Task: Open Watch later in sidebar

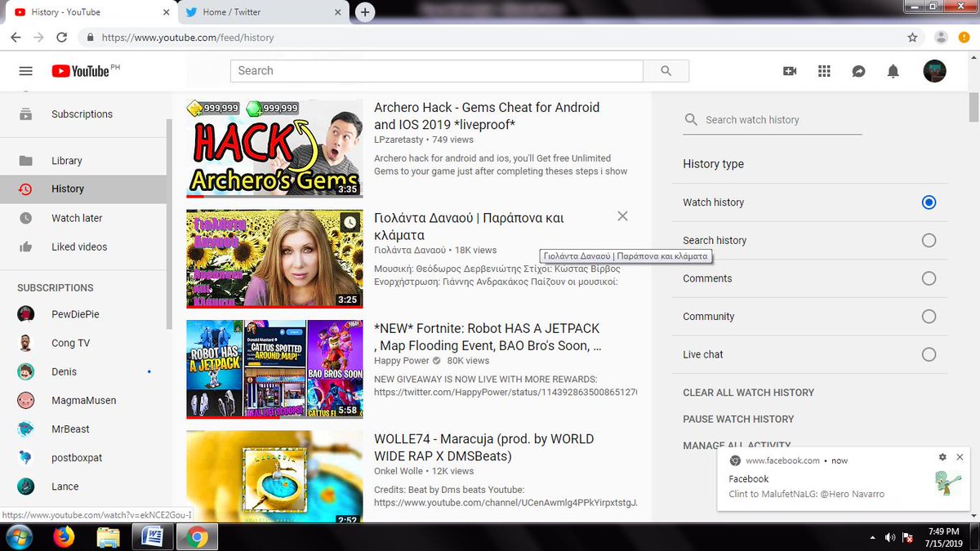Action: coord(77,218)
